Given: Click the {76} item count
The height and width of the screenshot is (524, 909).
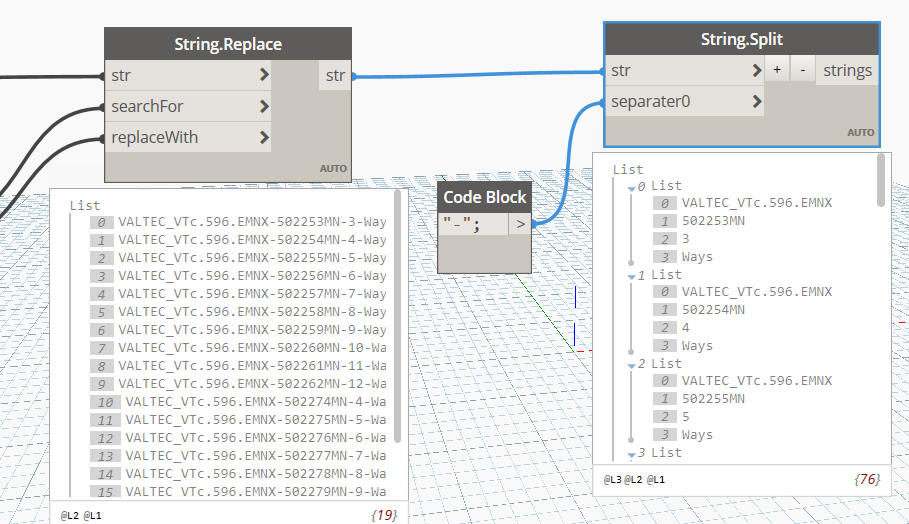Looking at the screenshot, I should pos(867,479).
